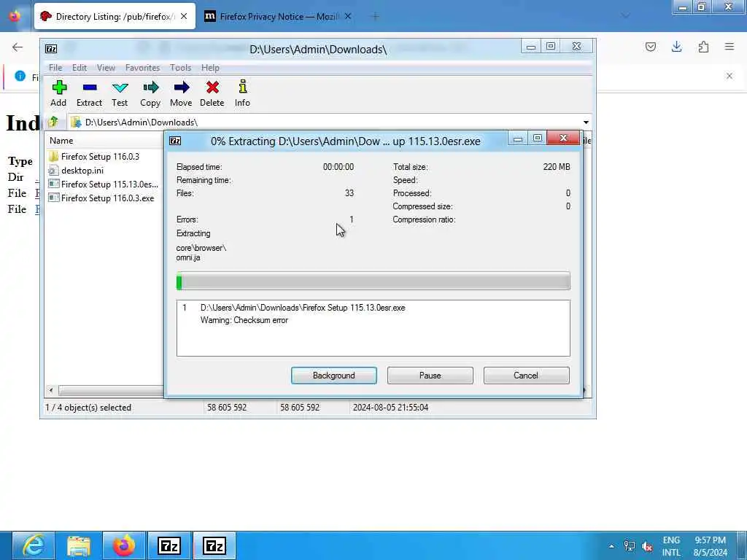Click the muted volume tray icon
Screen dimensions: 747x560
647,546
